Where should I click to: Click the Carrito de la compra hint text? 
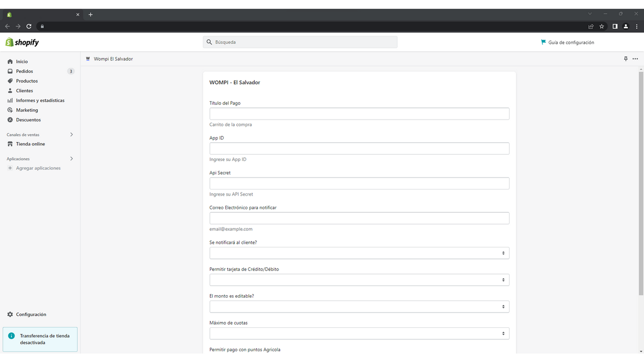click(231, 125)
